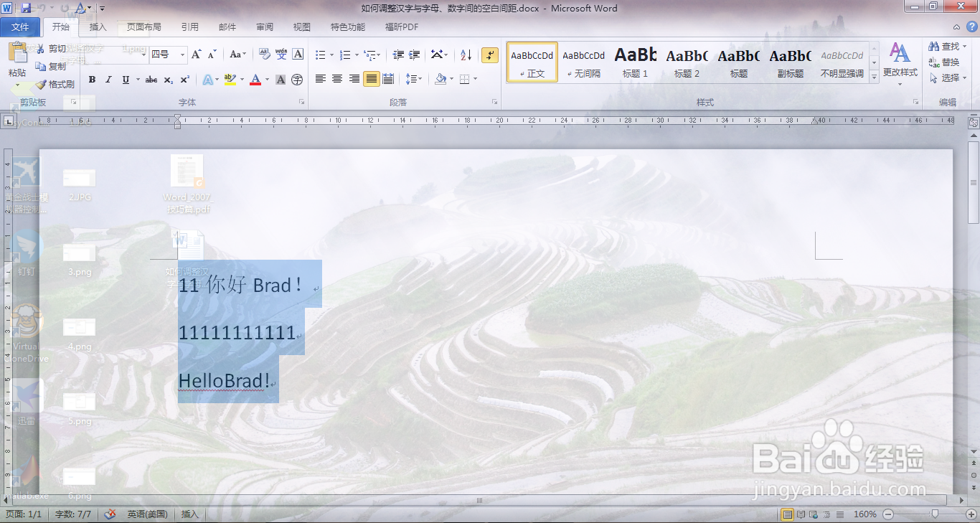980x523 pixels.
Task: Switch to Print Layout view in status bar
Action: point(788,514)
